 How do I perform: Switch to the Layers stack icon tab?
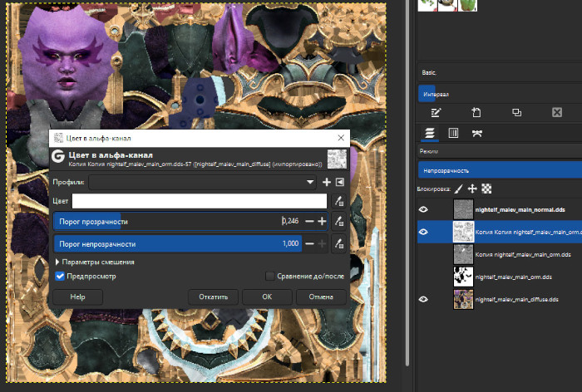pos(430,133)
